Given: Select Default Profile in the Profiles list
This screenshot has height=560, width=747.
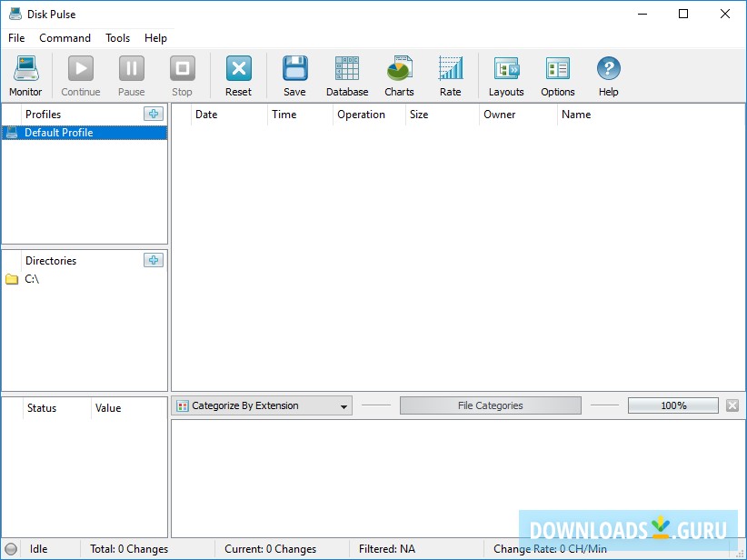Looking at the screenshot, I should pos(59,133).
